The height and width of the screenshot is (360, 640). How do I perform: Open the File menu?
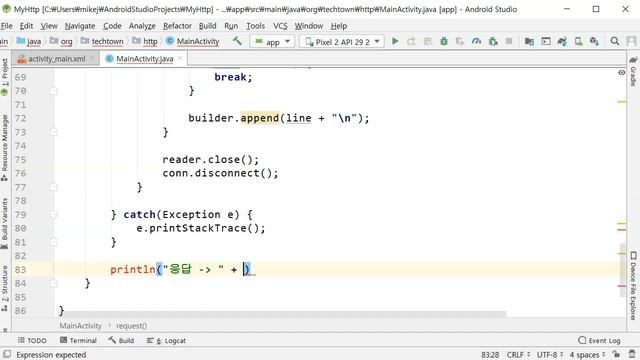coord(7,26)
